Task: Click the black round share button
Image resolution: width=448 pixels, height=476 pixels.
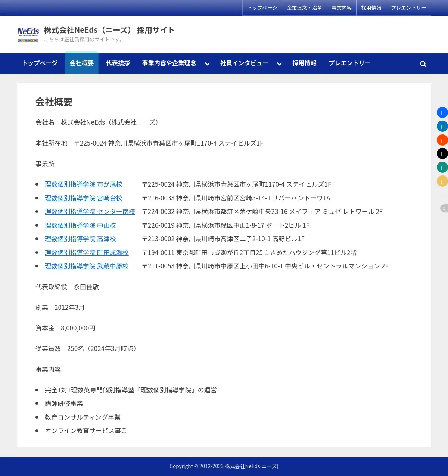Action: coord(442,153)
